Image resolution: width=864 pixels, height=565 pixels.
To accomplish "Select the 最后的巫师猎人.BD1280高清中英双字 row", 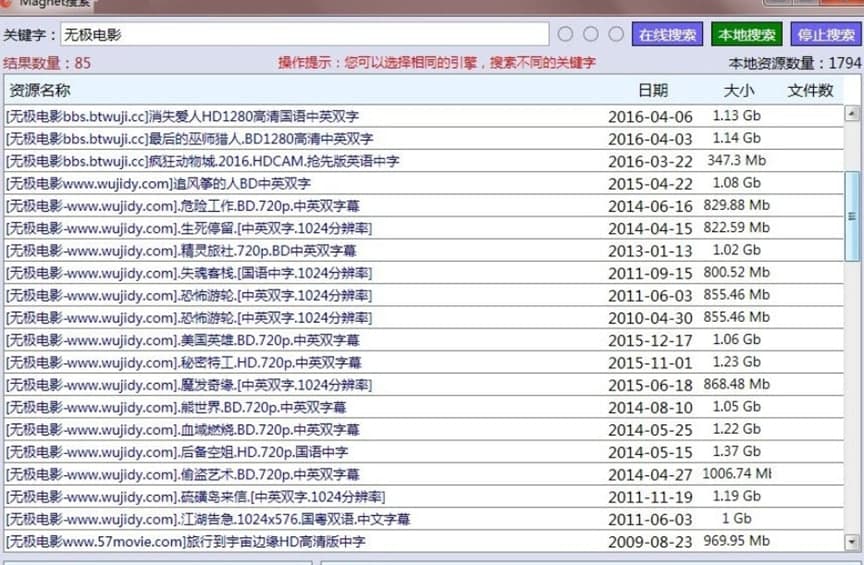I will coord(424,138).
